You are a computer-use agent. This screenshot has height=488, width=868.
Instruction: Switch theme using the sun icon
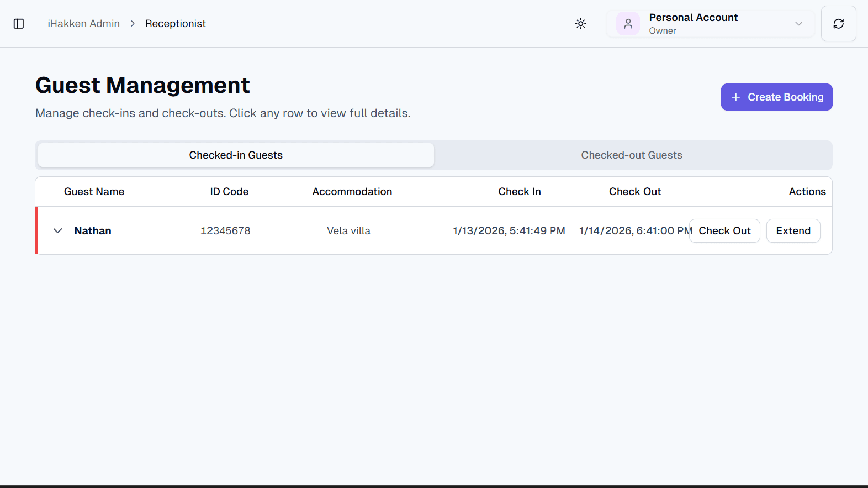[580, 24]
